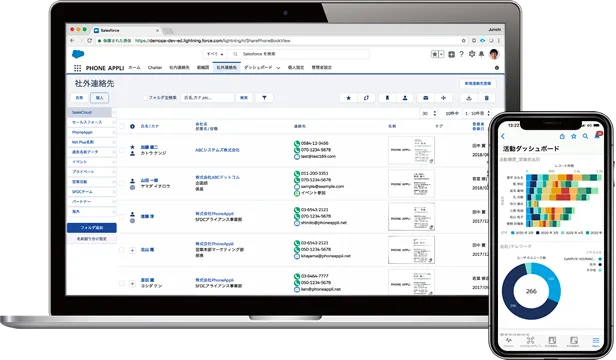Screen dimensions: 616x360
Task: Tap the Menu tab icon on the phone
Action: click(596, 341)
